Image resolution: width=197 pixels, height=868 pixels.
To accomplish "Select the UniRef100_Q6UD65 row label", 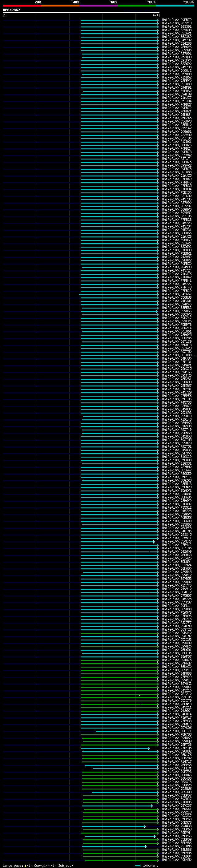I will (x=177, y=233).
